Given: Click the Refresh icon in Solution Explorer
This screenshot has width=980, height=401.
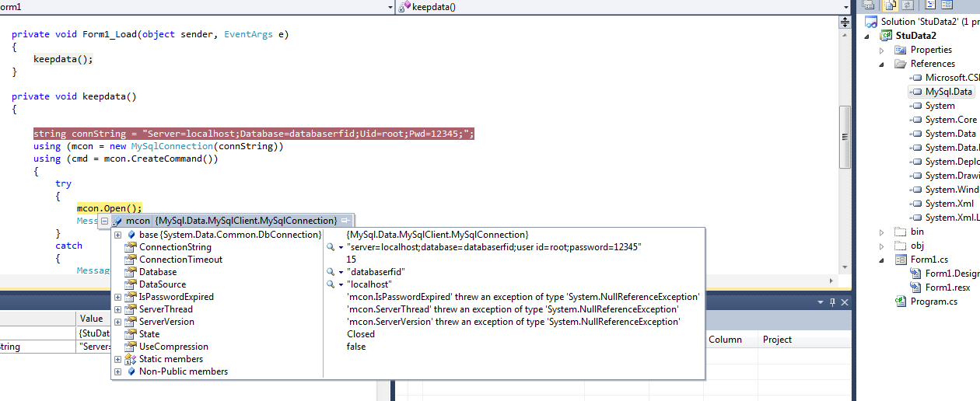Looking at the screenshot, I should click(907, 5).
